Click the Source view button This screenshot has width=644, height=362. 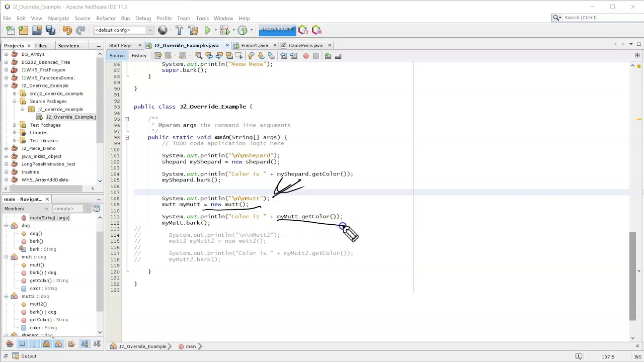117,56
